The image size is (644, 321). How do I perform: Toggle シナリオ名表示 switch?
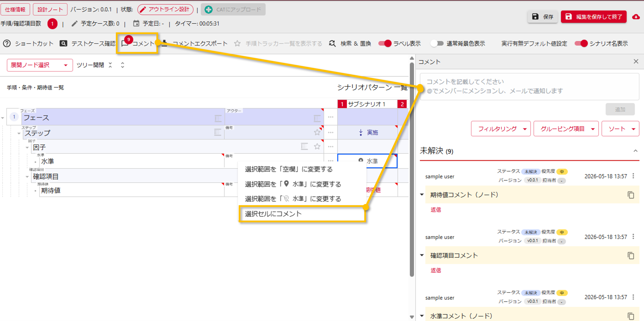point(581,44)
